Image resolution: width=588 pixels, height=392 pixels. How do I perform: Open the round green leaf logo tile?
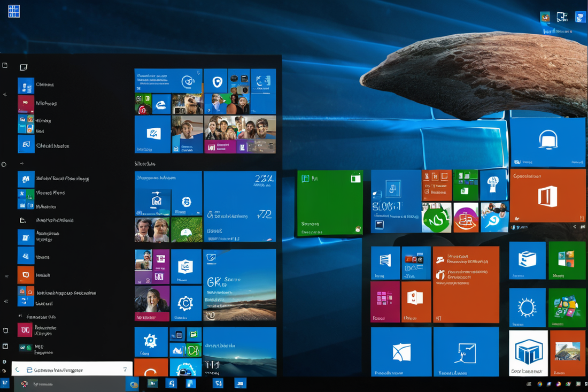(x=436, y=218)
